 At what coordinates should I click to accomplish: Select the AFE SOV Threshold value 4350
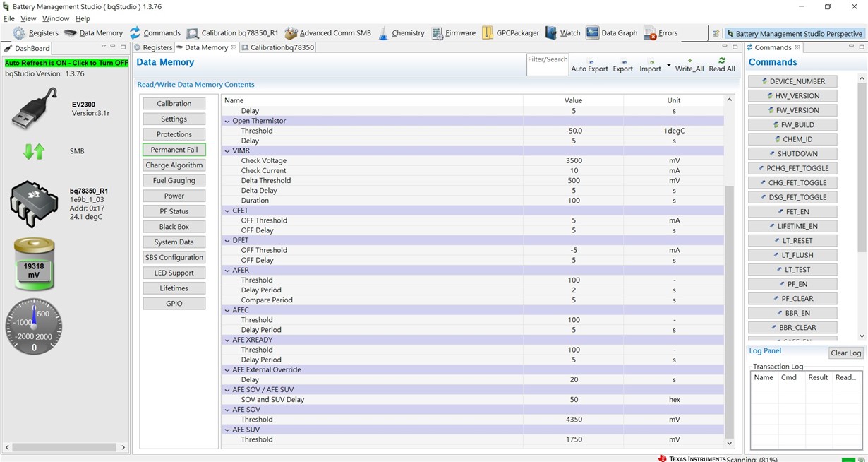coord(573,420)
